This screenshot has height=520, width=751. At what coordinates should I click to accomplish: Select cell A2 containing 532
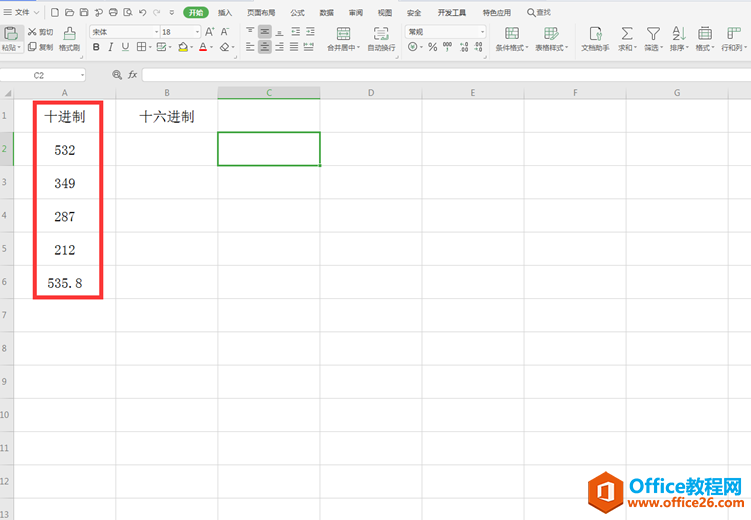pyautogui.click(x=65, y=150)
